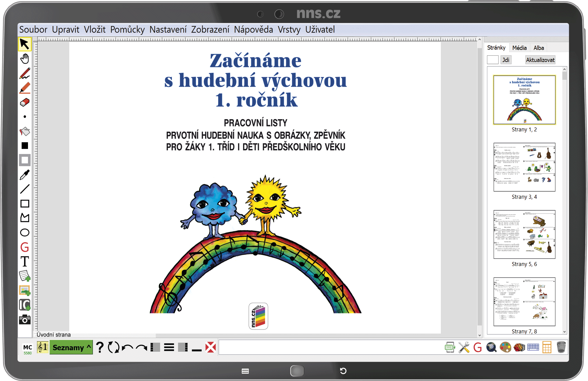Select the eraser tool
This screenshot has height=381, width=588.
[x=25, y=103]
